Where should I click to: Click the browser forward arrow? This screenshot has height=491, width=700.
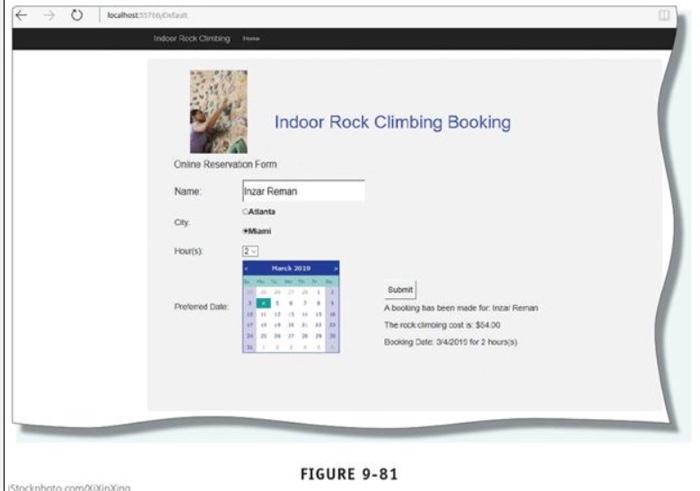[x=49, y=15]
